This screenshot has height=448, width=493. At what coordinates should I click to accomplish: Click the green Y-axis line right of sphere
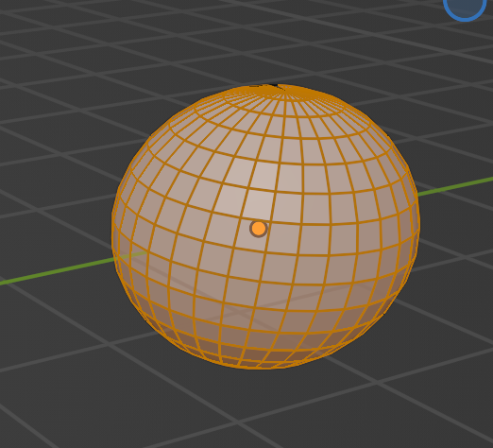[x=455, y=186]
